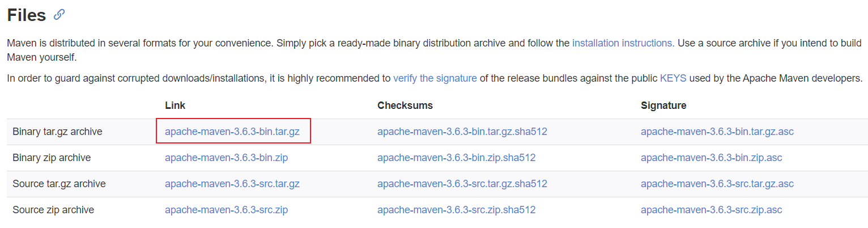This screenshot has height=228, width=868.
Task: Open the bin.zip.sha512 checksum link
Action: tap(456, 158)
